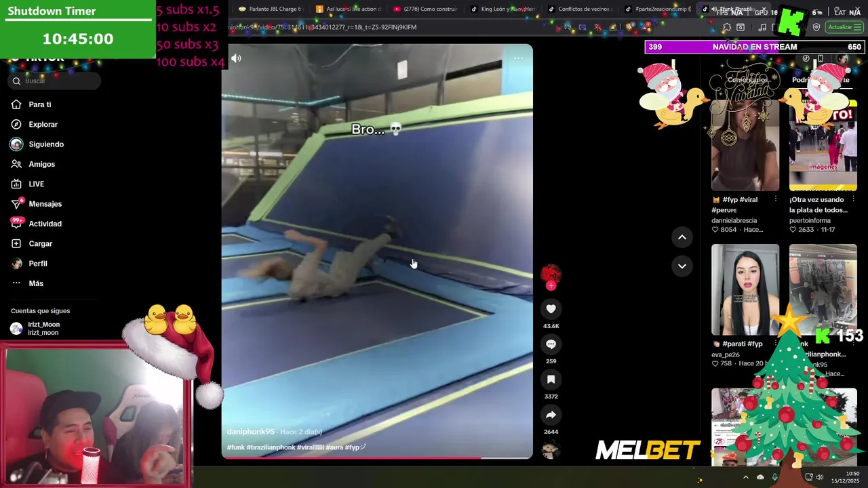
Task: Go to Siguiendo feed
Action: (x=45, y=144)
